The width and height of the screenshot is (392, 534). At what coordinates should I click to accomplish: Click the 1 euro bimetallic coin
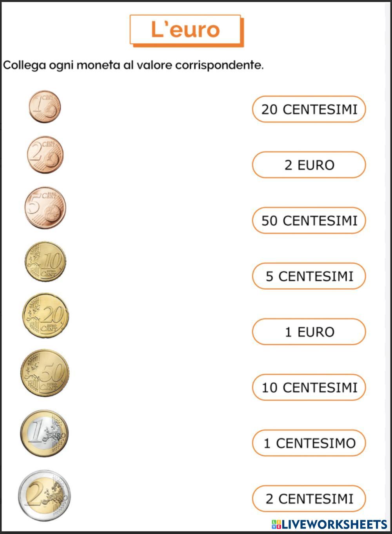pos(45,433)
